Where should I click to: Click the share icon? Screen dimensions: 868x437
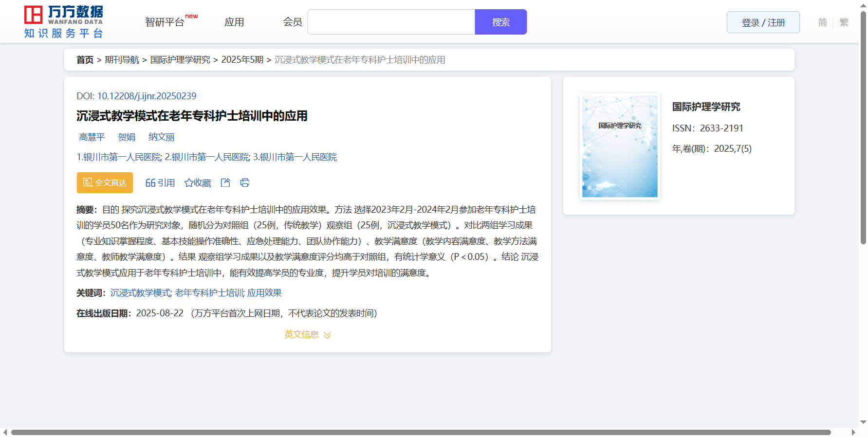click(225, 182)
